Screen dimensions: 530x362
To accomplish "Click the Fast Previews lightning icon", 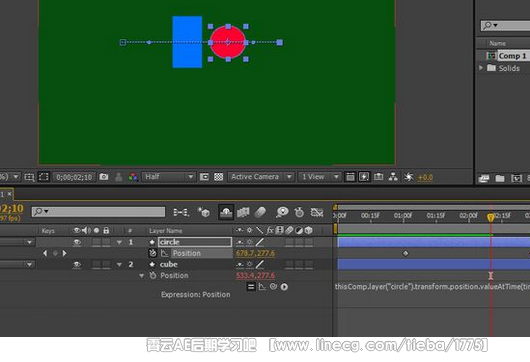I will 364,177.
